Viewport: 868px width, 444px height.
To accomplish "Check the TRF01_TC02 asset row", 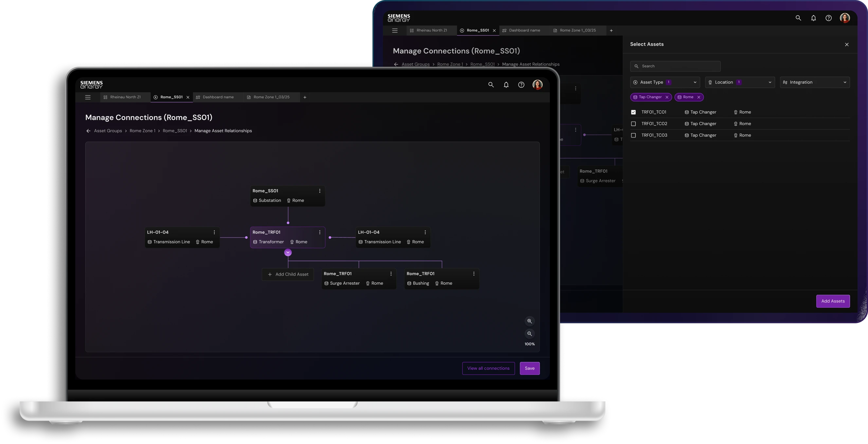I will coord(633,124).
